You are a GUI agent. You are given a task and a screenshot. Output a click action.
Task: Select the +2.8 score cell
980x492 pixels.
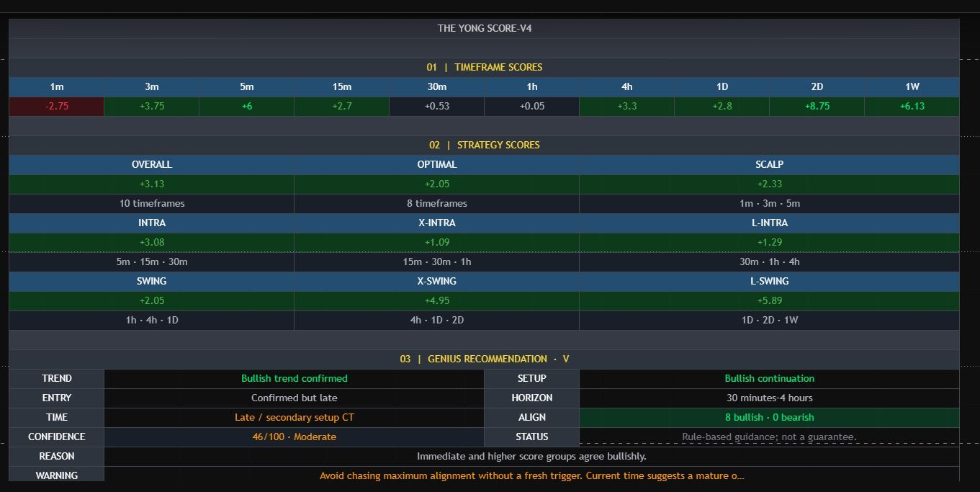(x=721, y=106)
